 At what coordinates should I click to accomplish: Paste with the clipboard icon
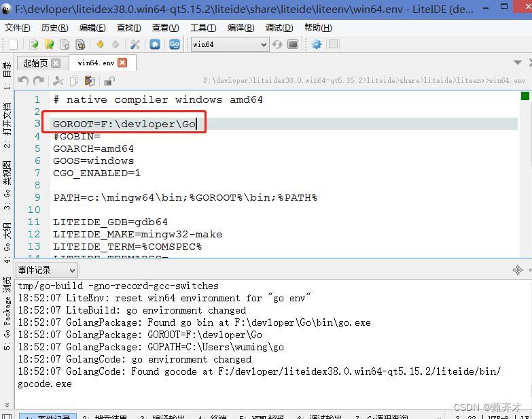pyautogui.click(x=90, y=81)
